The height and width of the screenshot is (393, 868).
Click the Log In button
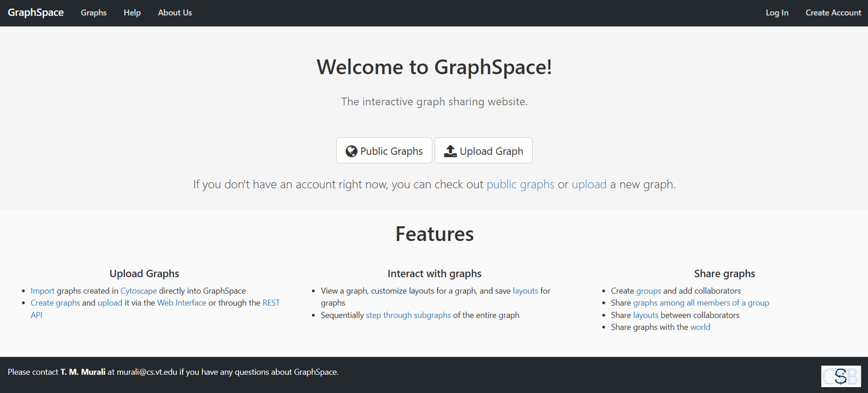click(777, 12)
